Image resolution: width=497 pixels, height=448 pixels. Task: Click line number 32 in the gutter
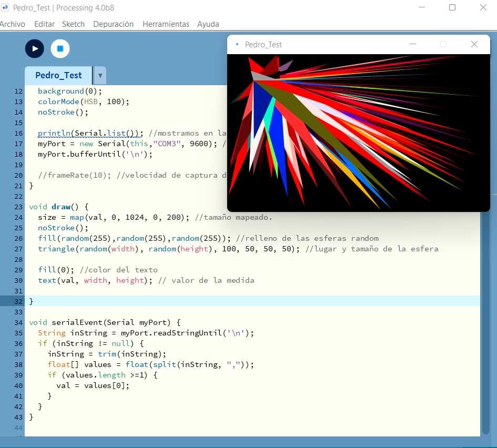click(18, 301)
